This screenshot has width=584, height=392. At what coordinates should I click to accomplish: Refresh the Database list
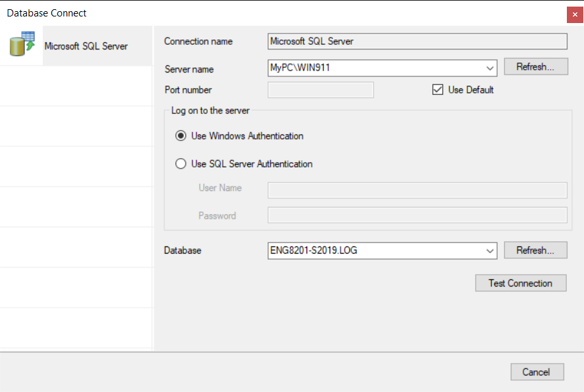coord(536,250)
